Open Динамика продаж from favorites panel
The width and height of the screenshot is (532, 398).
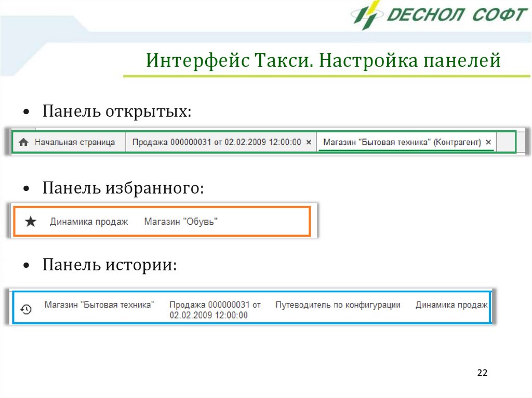(89, 222)
